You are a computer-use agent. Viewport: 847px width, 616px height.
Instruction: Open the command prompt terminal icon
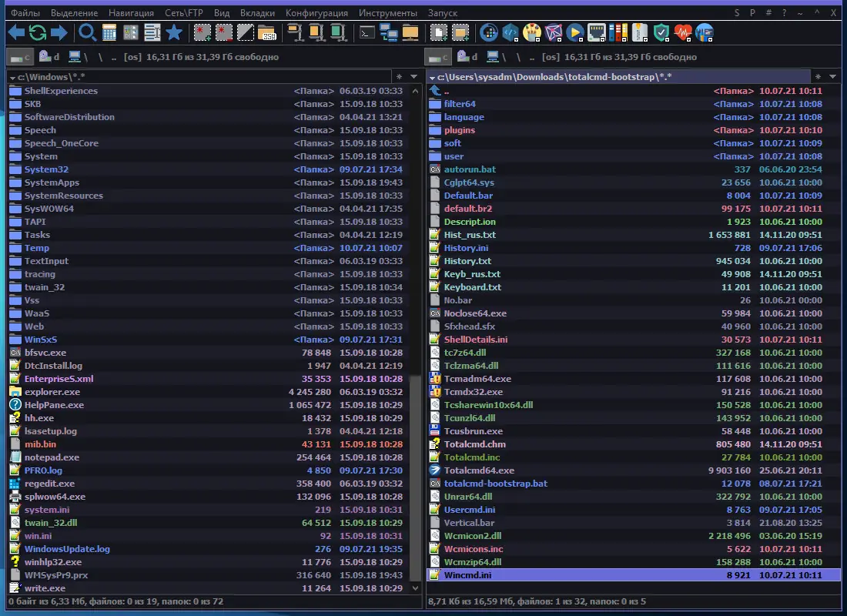click(x=367, y=33)
